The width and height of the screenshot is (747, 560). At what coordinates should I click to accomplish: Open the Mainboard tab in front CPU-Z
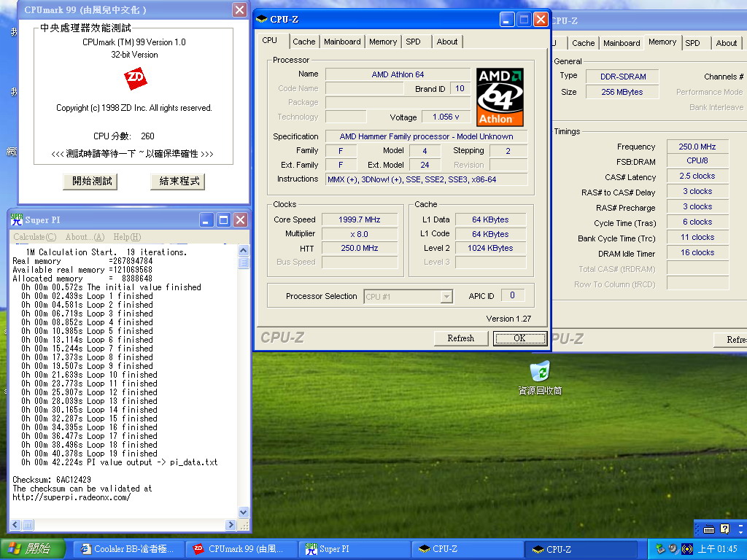click(342, 42)
